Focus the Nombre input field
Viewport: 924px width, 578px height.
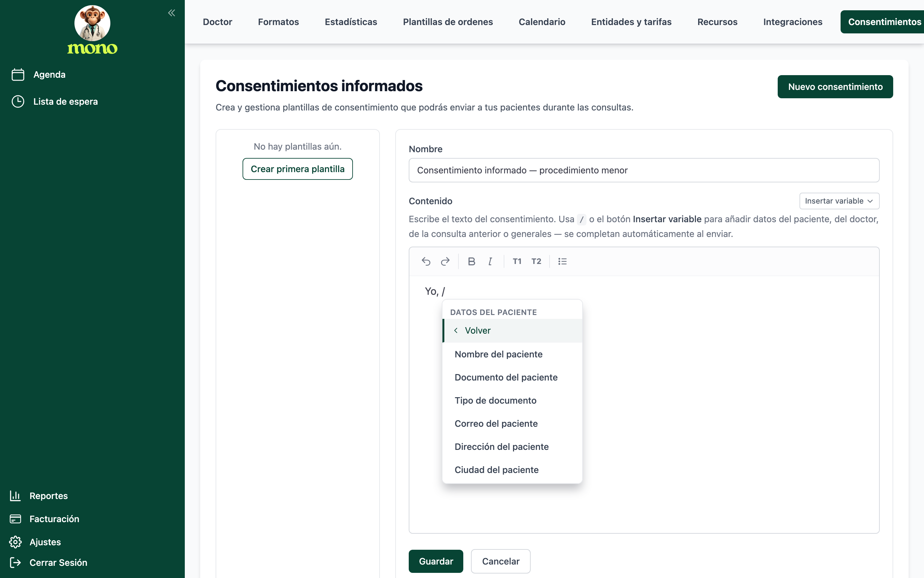point(644,170)
